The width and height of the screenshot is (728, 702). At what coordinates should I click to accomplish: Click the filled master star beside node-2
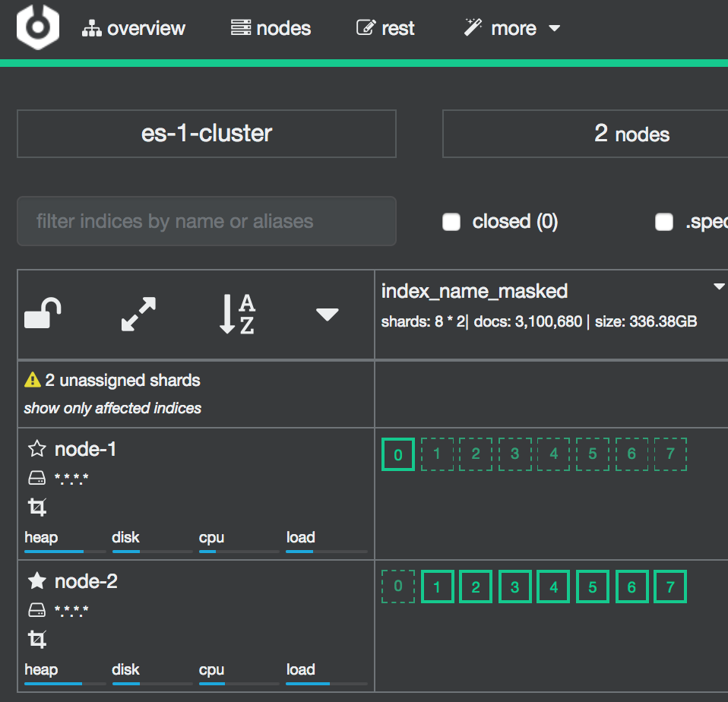click(x=37, y=580)
